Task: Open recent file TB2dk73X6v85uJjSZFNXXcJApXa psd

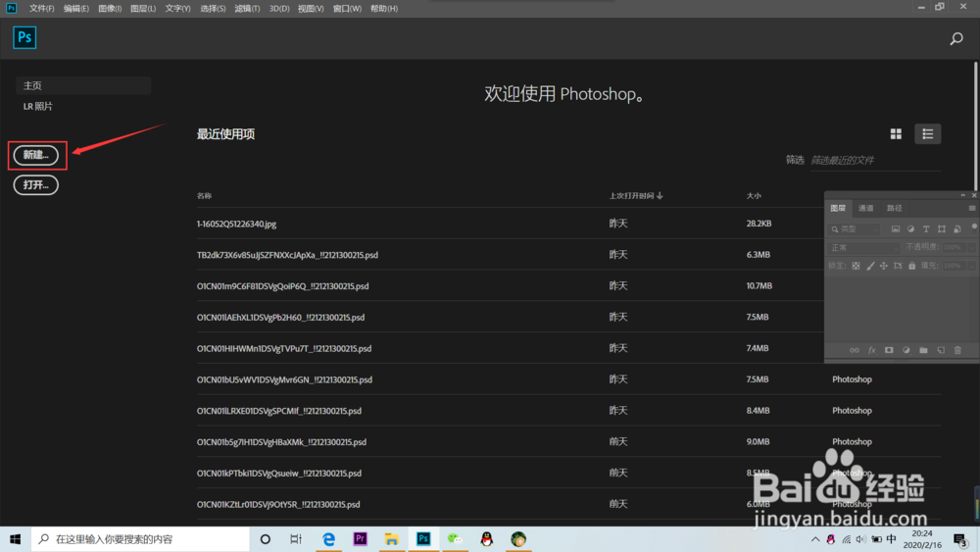Action: click(287, 255)
